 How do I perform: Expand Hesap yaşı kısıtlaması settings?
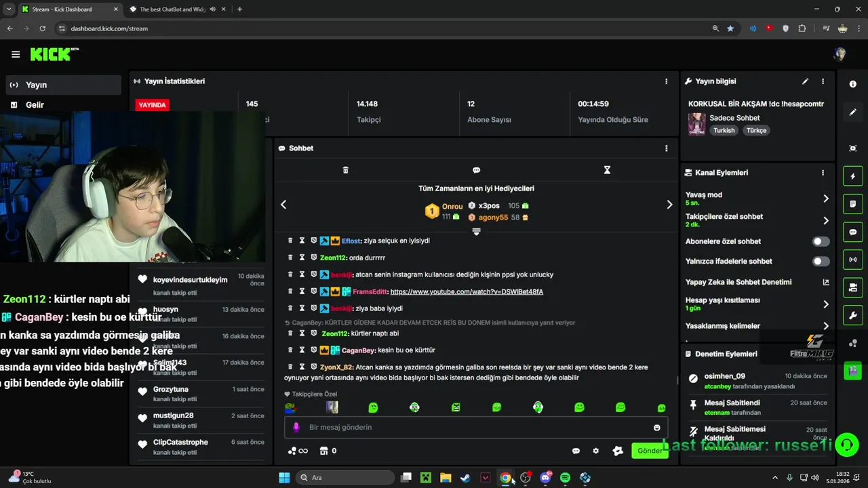[x=757, y=304]
